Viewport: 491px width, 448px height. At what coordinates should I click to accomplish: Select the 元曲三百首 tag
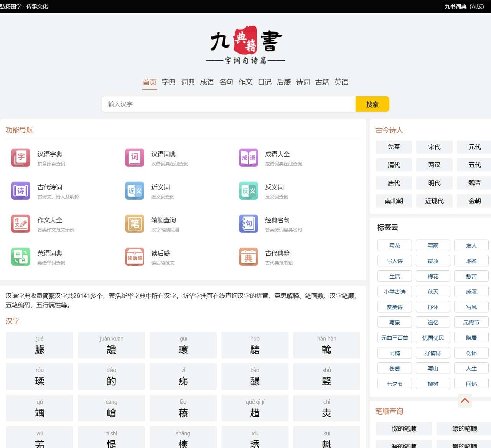pos(394,337)
